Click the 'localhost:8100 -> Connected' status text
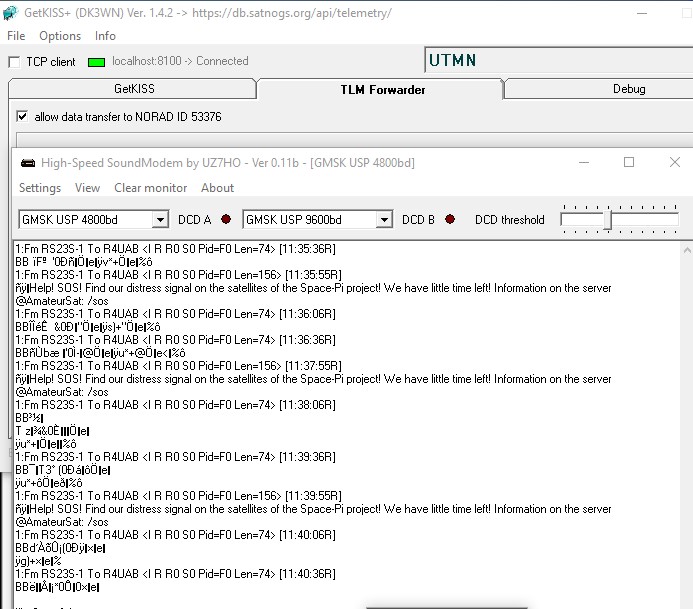 180,61
